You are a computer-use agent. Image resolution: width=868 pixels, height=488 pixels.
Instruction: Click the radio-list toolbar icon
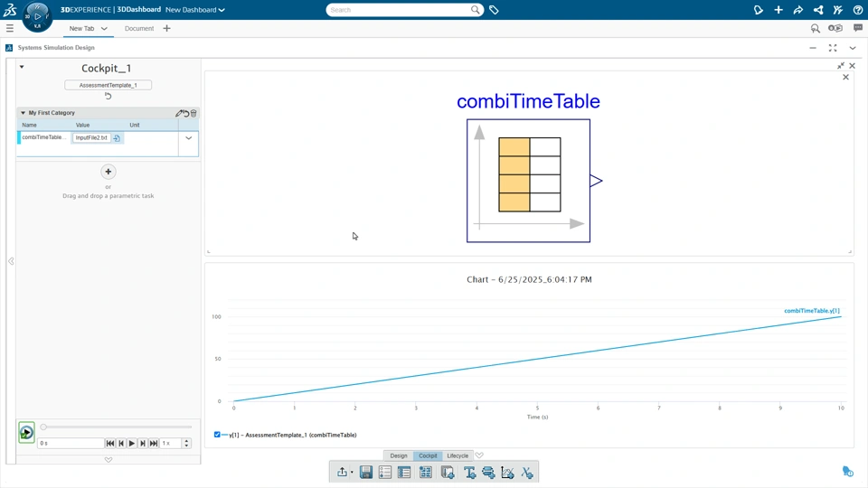tap(385, 472)
